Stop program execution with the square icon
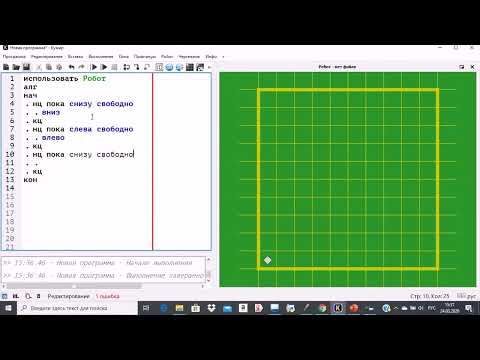The image size is (480, 360). coord(114,67)
